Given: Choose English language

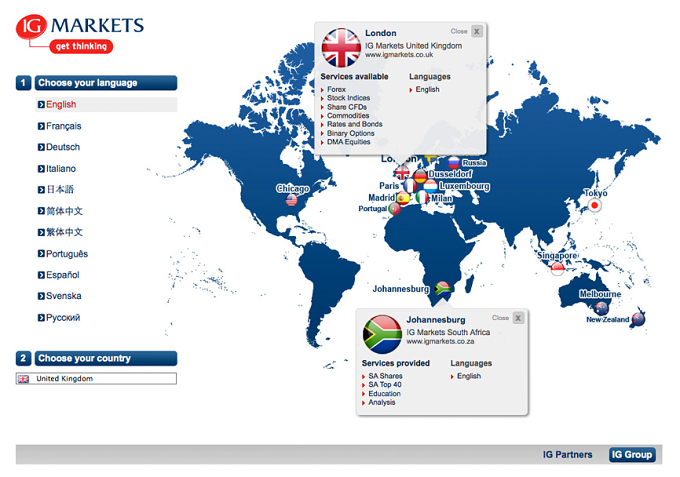Looking at the screenshot, I should [106, 105].
